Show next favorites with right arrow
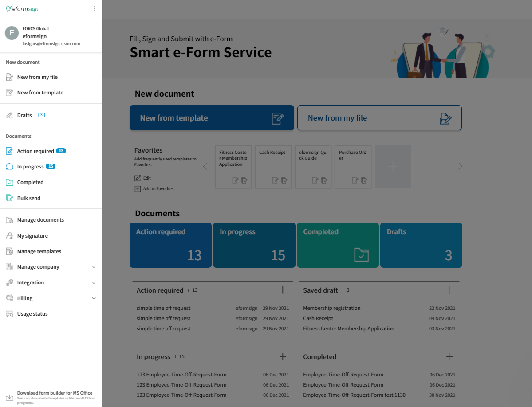 tap(461, 166)
